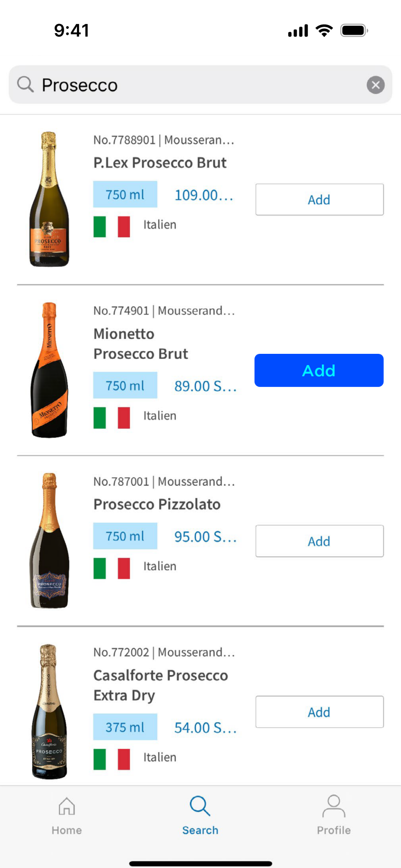Open the P.Lex Prosecco bottle image
Screen dimensions: 401x868
pyautogui.click(x=49, y=199)
